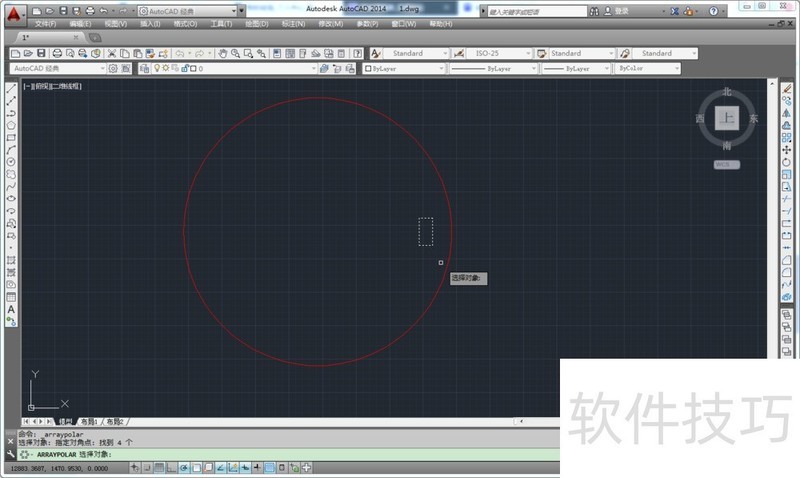Viewport: 800px width, 478px height.
Task: Select the Array tool in Modify toolbar
Action: [x=786, y=138]
